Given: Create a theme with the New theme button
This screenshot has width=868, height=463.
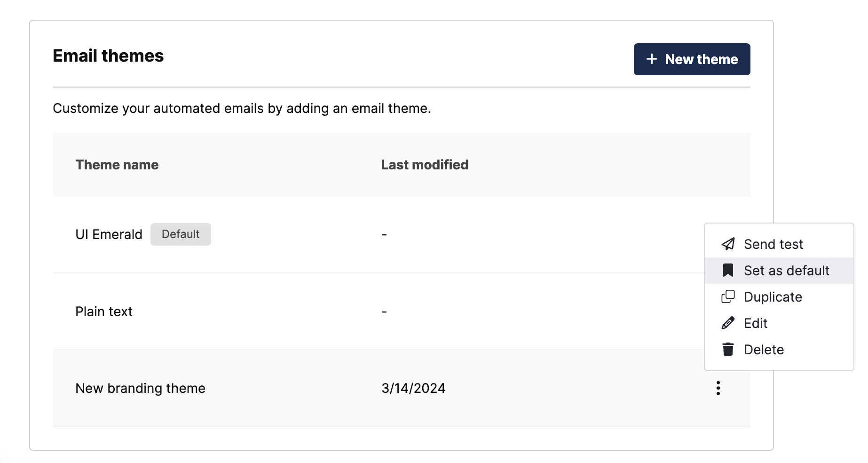Looking at the screenshot, I should click(x=692, y=59).
